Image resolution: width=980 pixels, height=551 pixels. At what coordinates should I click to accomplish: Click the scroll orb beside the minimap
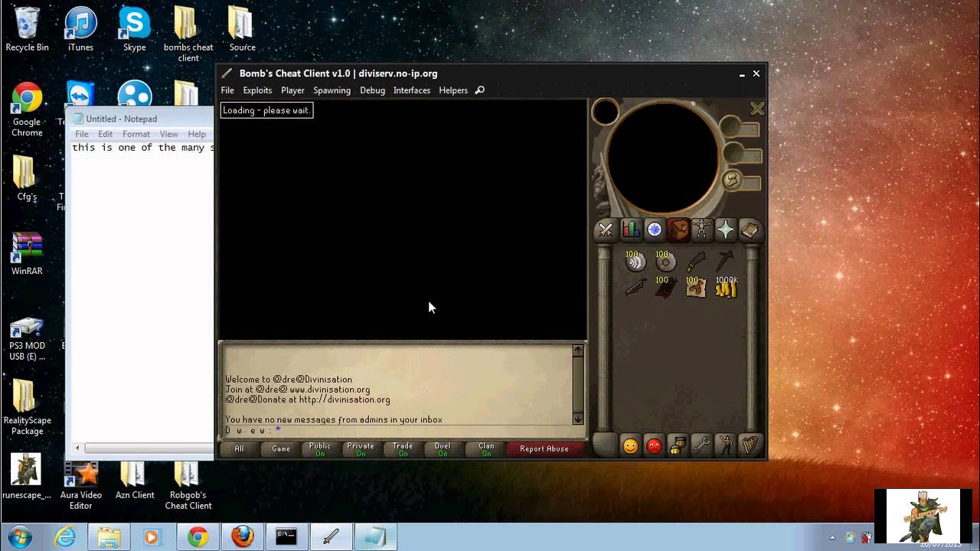click(x=732, y=180)
